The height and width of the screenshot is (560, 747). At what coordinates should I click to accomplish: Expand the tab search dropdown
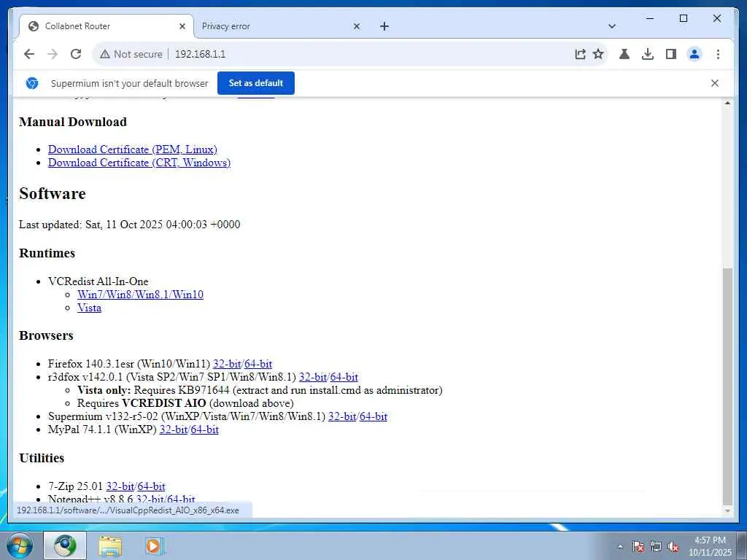pyautogui.click(x=612, y=26)
